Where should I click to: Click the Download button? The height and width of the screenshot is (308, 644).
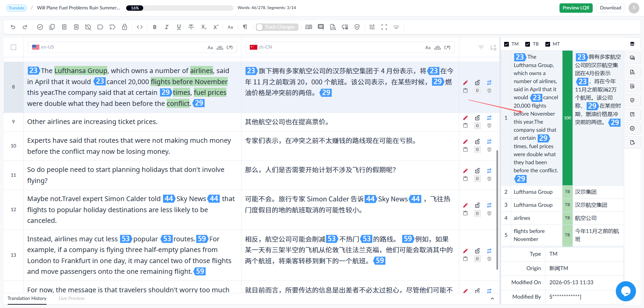(610, 8)
